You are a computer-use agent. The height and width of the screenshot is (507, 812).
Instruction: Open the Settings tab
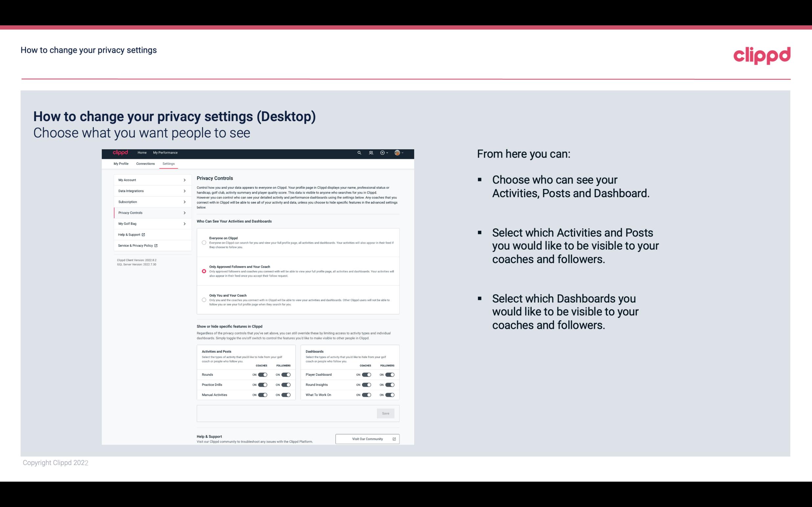click(x=169, y=163)
